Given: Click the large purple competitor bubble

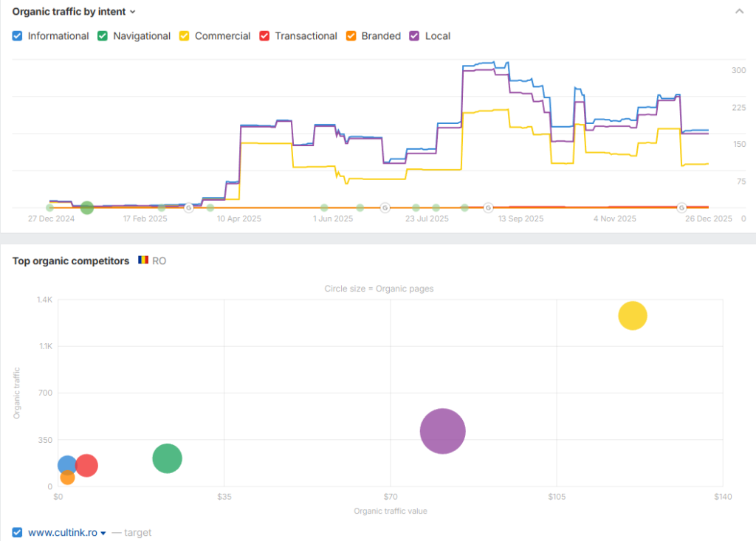Looking at the screenshot, I should coord(442,432).
